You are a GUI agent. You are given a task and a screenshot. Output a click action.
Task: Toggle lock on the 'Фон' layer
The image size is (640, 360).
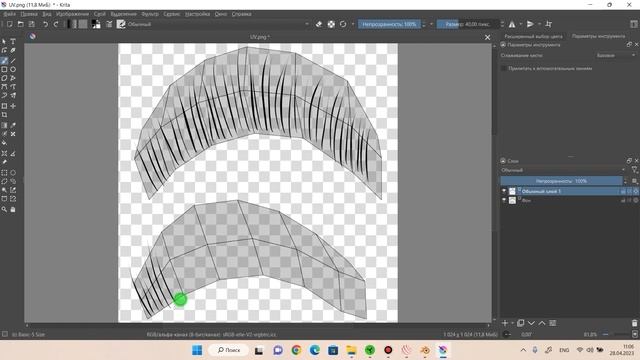pyautogui.click(x=623, y=200)
